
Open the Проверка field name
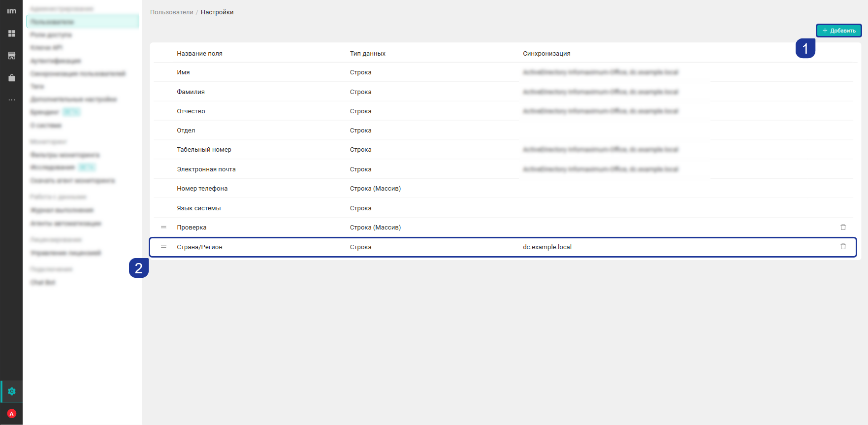192,228
